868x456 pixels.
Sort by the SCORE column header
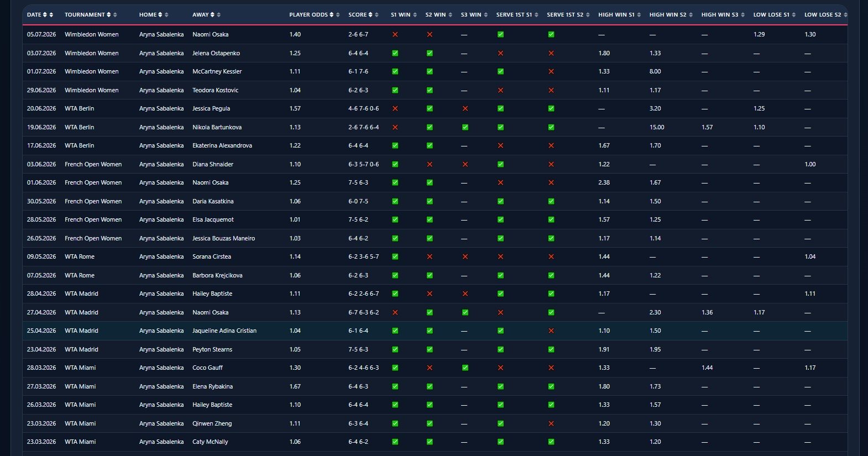pos(363,15)
